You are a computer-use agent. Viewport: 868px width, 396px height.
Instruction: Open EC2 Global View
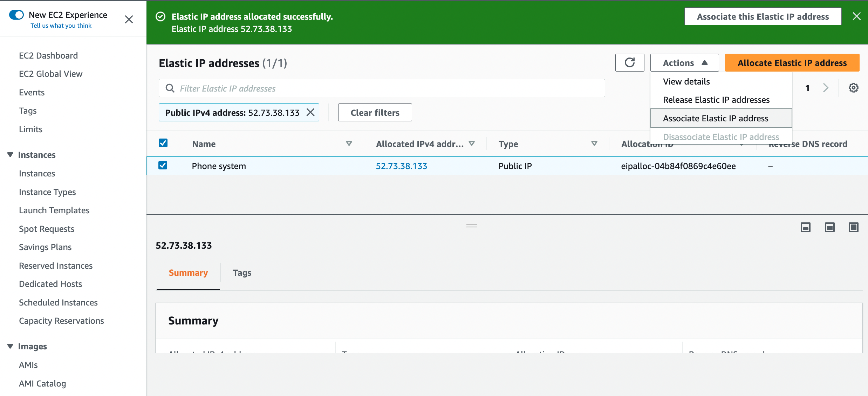(x=50, y=74)
